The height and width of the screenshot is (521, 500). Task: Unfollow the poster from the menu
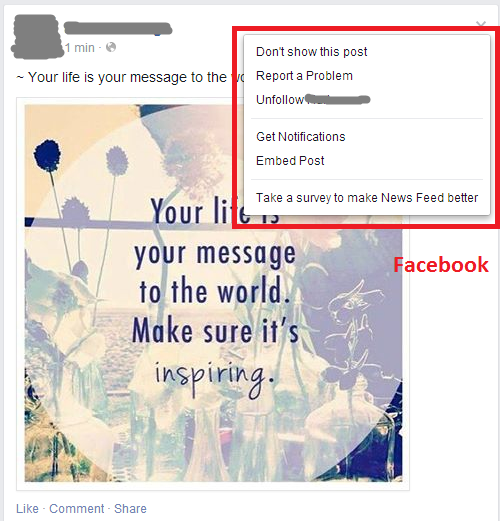pyautogui.click(x=313, y=100)
